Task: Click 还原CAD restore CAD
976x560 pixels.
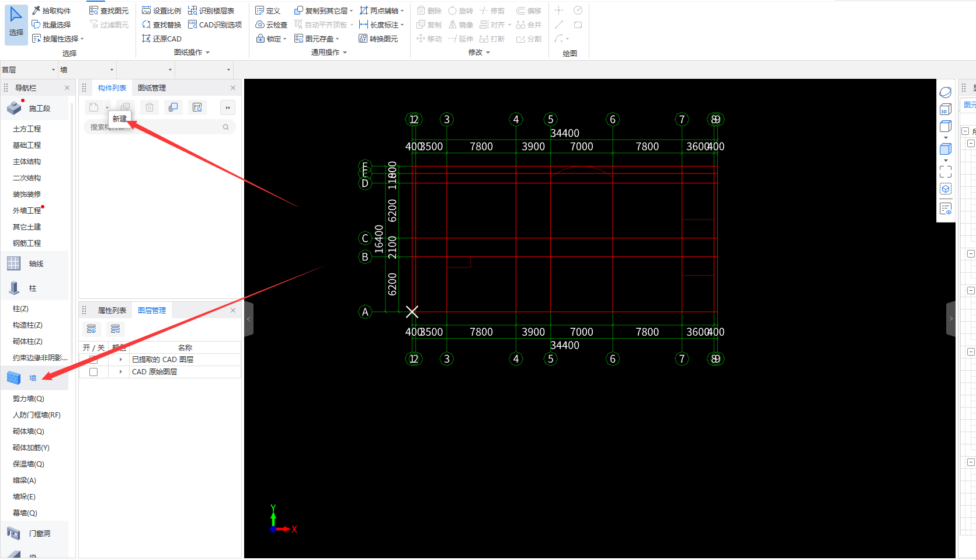Action: click(161, 39)
